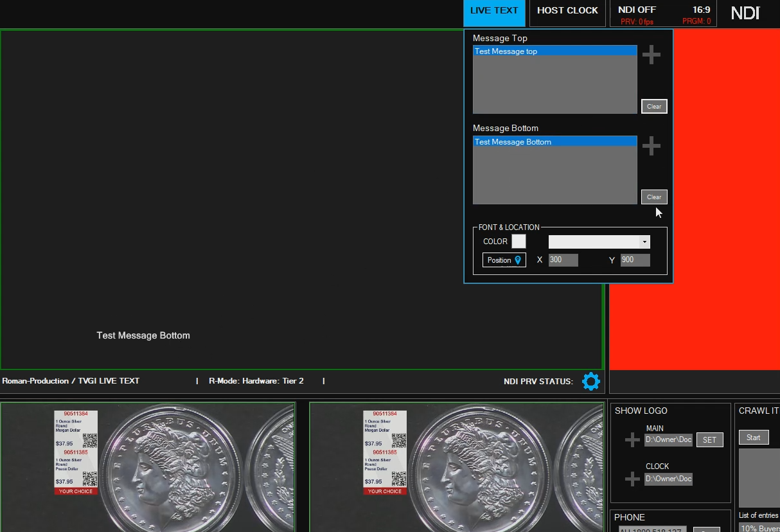This screenshot has height=532, width=780.
Task: Add a new message using the Message Bottom plus icon
Action: (x=651, y=145)
